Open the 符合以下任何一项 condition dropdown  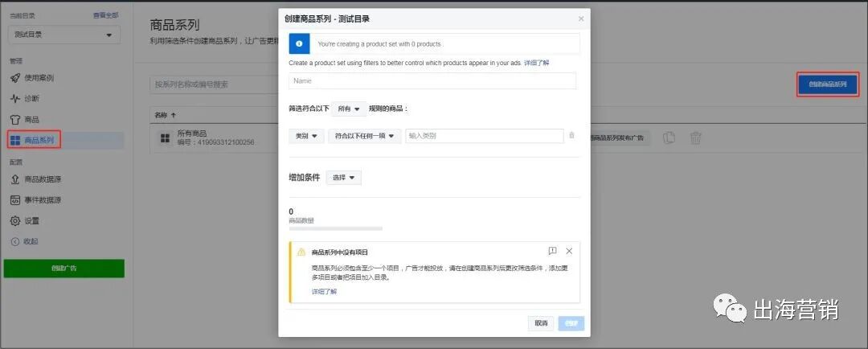tap(365, 136)
